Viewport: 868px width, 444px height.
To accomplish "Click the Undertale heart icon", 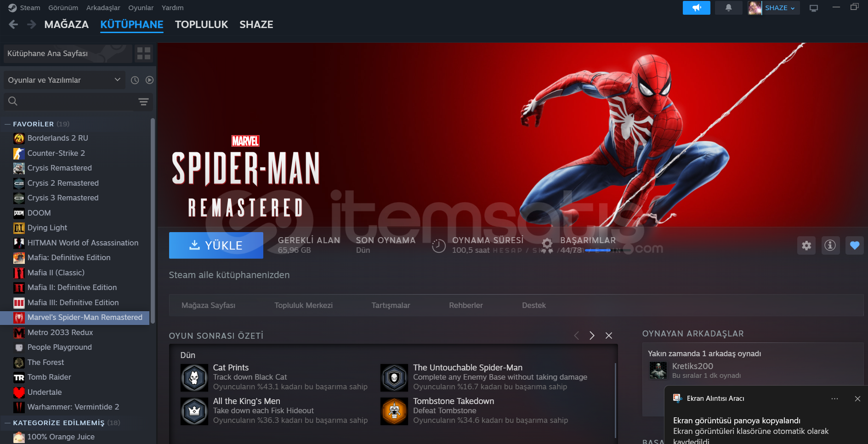I will [x=19, y=393].
